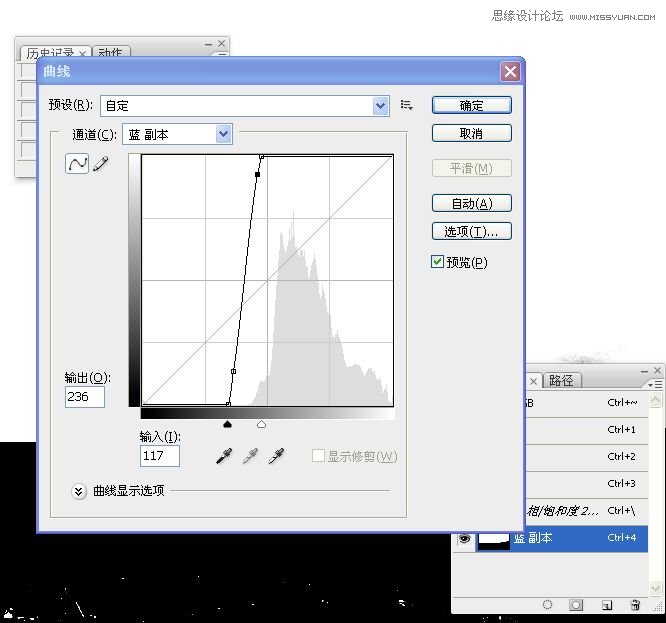Switch to the 动作 actions tab
The image size is (666, 623).
pos(111,53)
